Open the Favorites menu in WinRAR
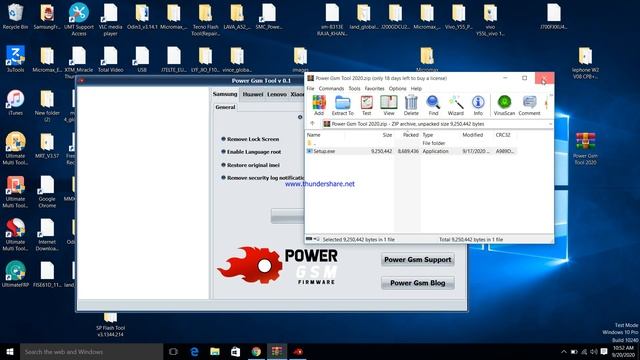Viewport: 640px width, 360px height. [x=374, y=89]
